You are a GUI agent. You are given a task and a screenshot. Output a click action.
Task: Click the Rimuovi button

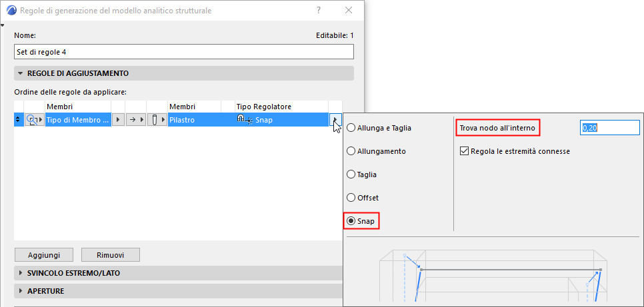[x=111, y=255]
